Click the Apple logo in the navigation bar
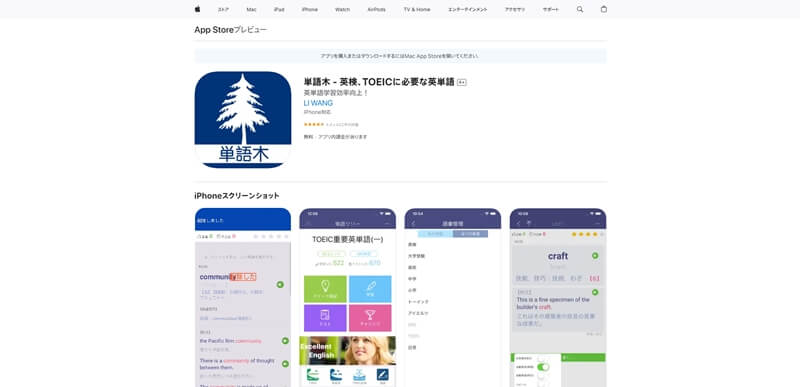Screen dimensions: 800x387 197,9
